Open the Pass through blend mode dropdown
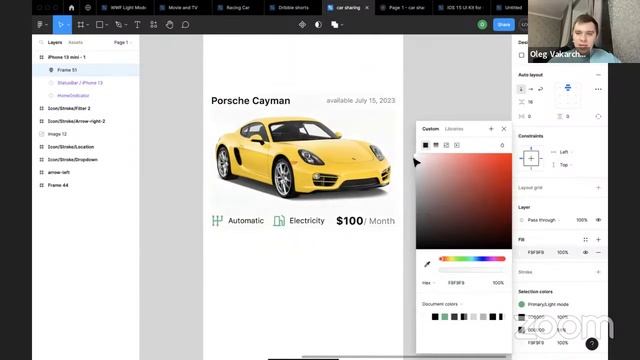The height and width of the screenshot is (360, 640). [x=543, y=220]
